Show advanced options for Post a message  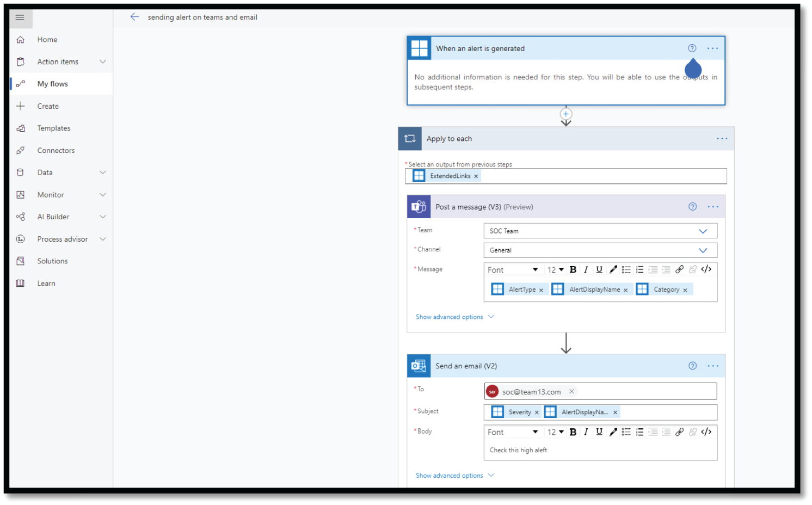pyautogui.click(x=455, y=317)
